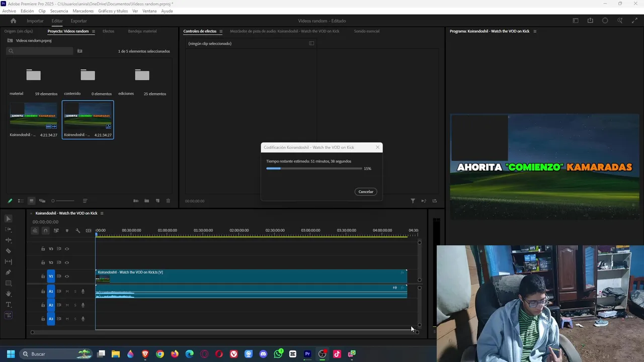Adjust the thumbnail zoom slider in Project panel
The height and width of the screenshot is (362, 644).
62,201
